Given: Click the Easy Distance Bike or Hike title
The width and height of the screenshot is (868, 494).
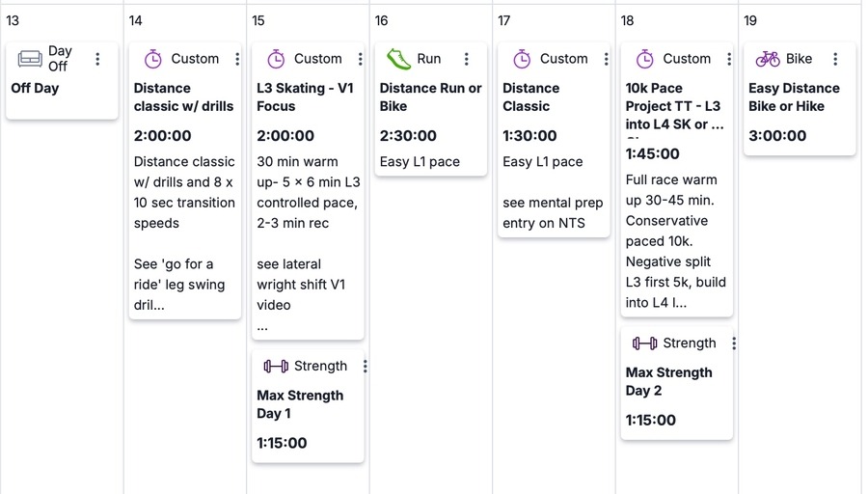Looking at the screenshot, I should [794, 97].
